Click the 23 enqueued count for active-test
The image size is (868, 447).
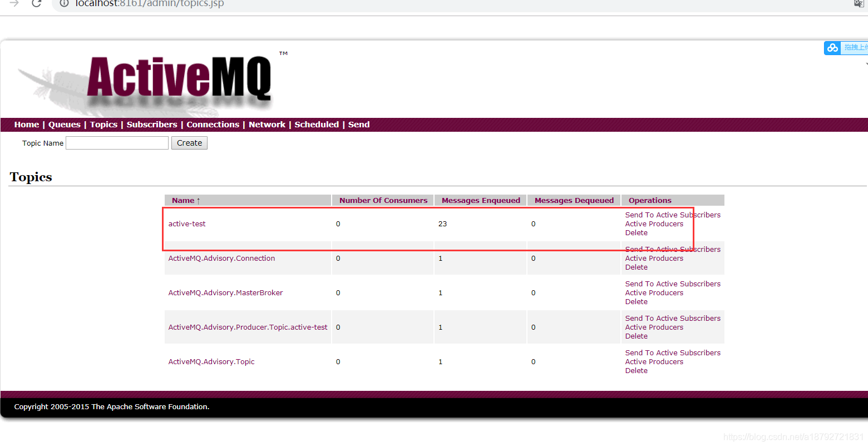click(442, 223)
